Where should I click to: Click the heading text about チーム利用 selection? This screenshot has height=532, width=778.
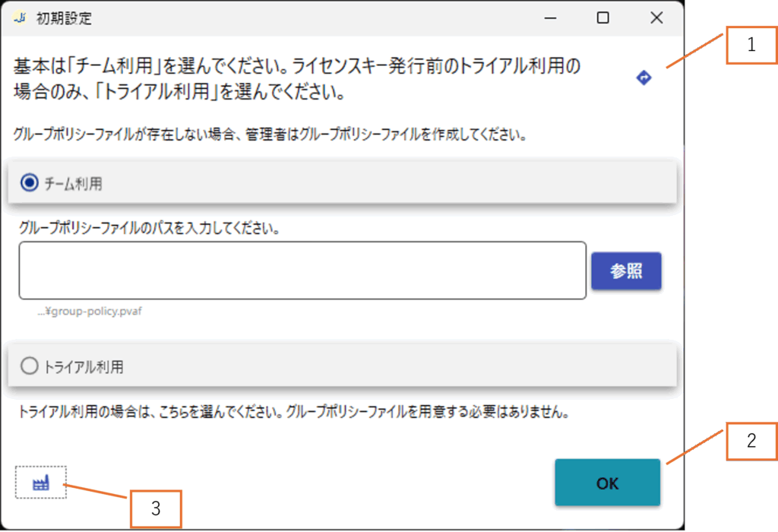296,80
